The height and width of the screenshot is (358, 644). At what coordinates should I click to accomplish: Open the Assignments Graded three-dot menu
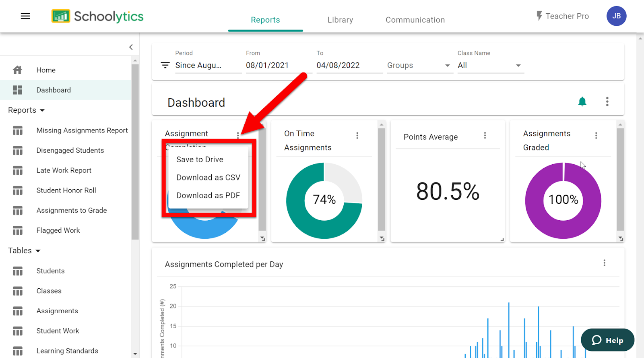(596, 136)
